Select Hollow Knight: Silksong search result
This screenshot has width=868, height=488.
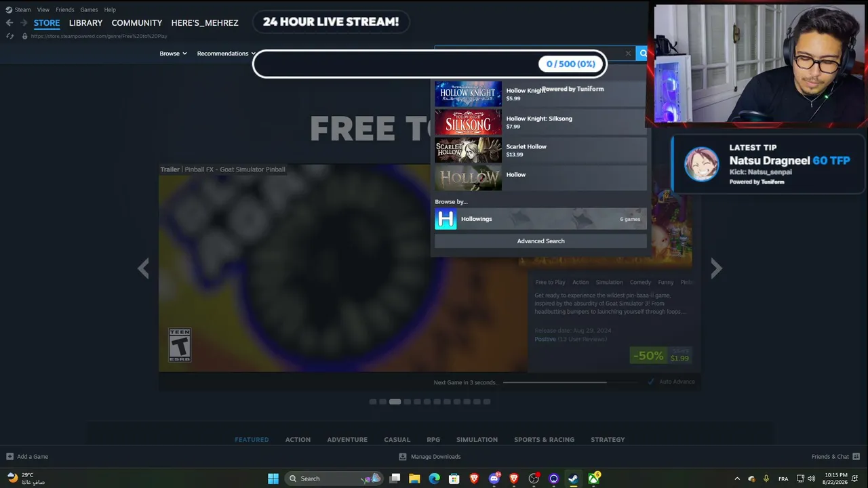click(540, 123)
